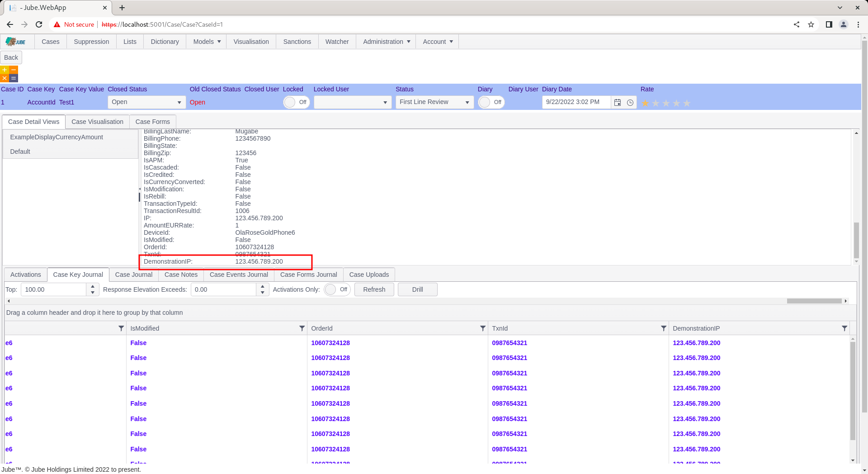Click the Diary Date input field
The width and height of the screenshot is (868, 474).
pyautogui.click(x=576, y=102)
